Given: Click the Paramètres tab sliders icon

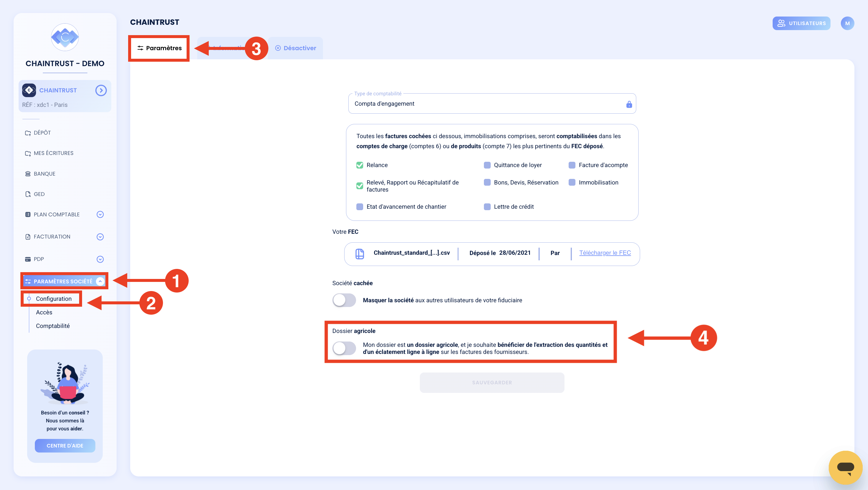Looking at the screenshot, I should pyautogui.click(x=140, y=48).
